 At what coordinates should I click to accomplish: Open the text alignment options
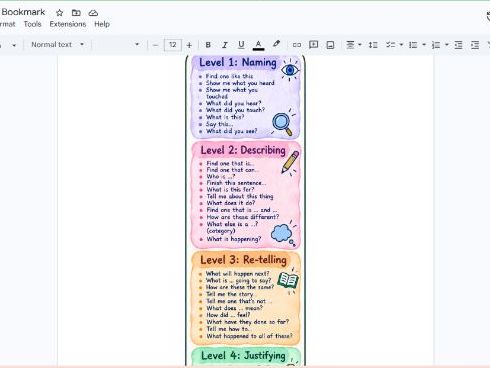tap(350, 45)
